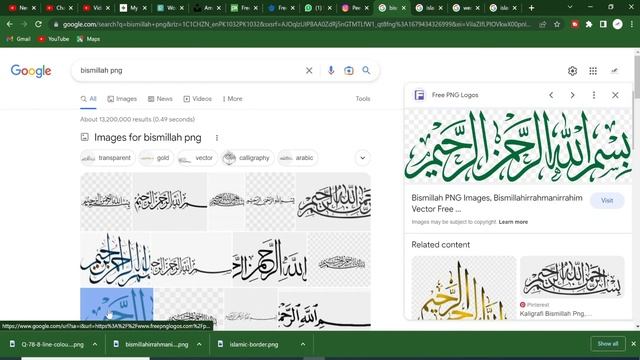Open the Google apps grid
Viewport: 640px width, 360px height.
[593, 71]
